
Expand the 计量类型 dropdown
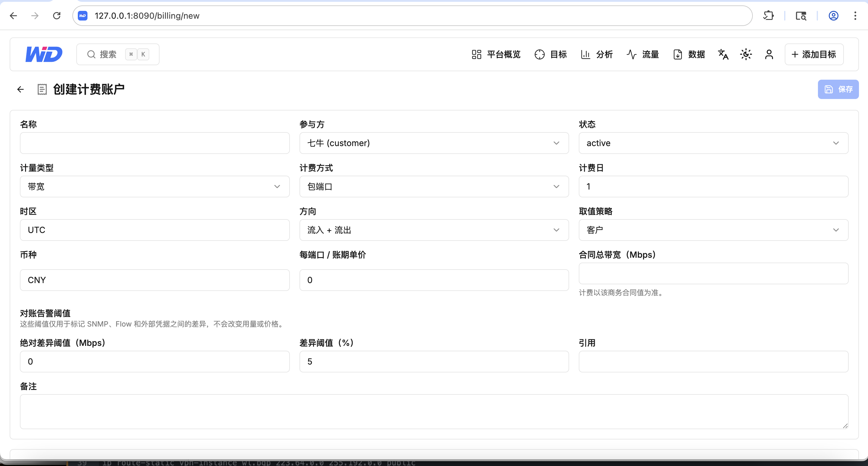tap(155, 187)
